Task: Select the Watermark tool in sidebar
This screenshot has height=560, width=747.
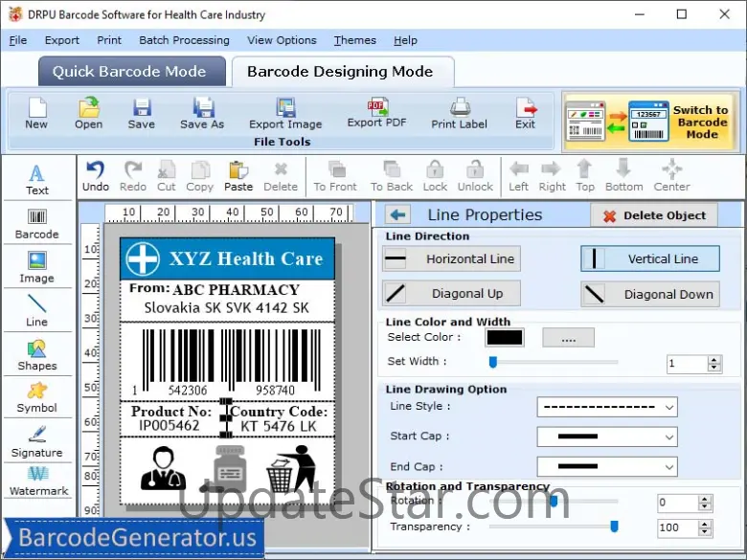Action: [x=38, y=481]
